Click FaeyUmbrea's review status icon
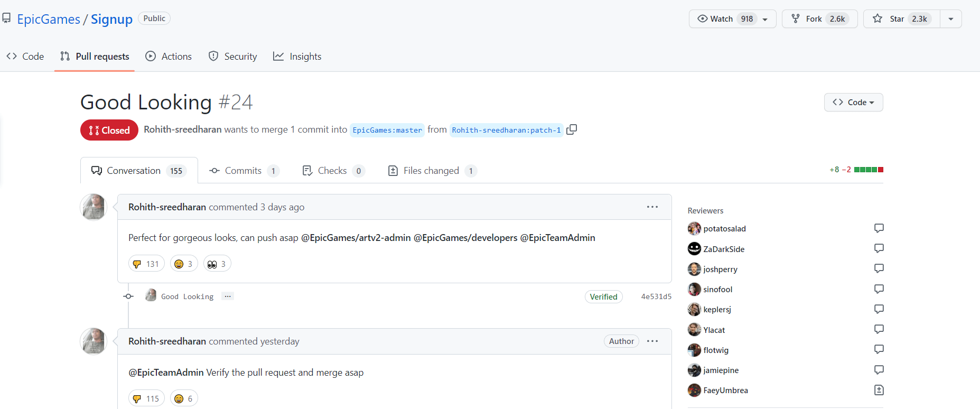The height and width of the screenshot is (409, 980). coord(879,390)
